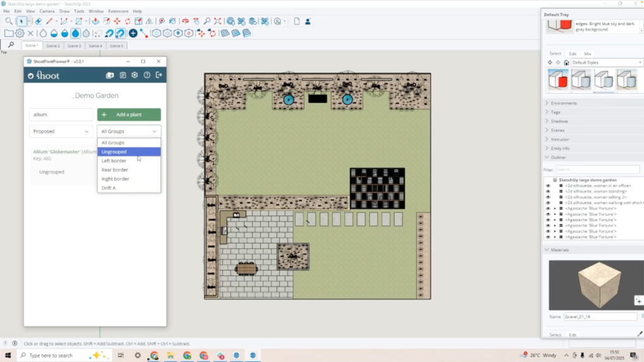
Task: Click the Shoot plugin help icon
Action: click(147, 75)
